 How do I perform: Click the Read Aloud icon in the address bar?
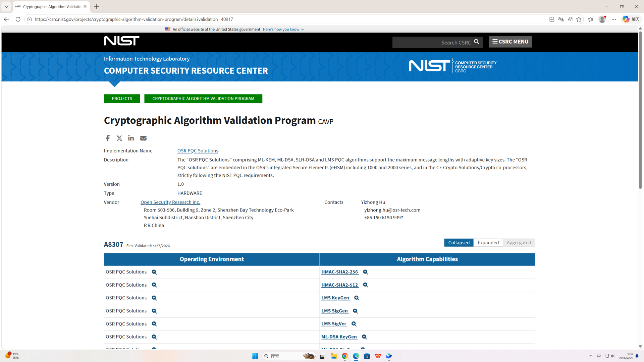click(570, 19)
